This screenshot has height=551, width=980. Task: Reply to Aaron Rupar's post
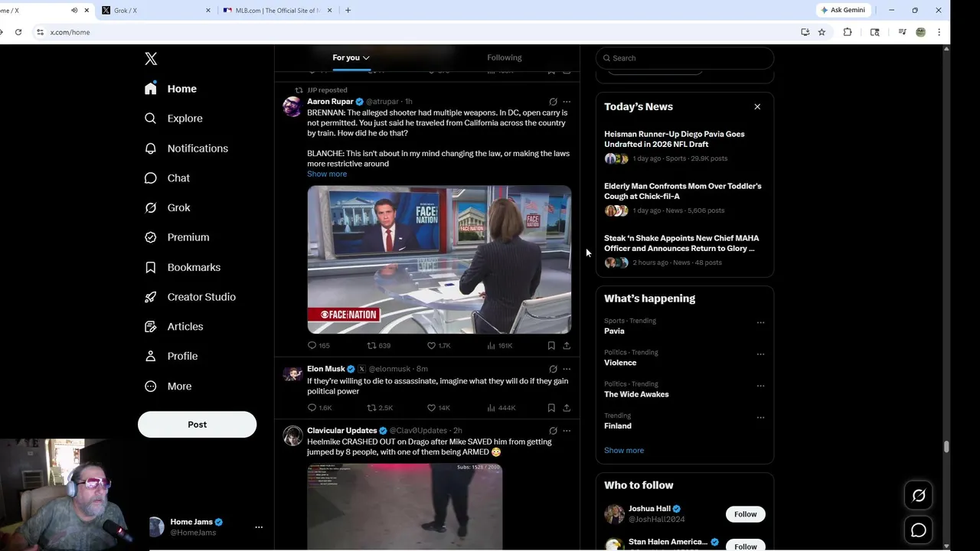(x=318, y=346)
